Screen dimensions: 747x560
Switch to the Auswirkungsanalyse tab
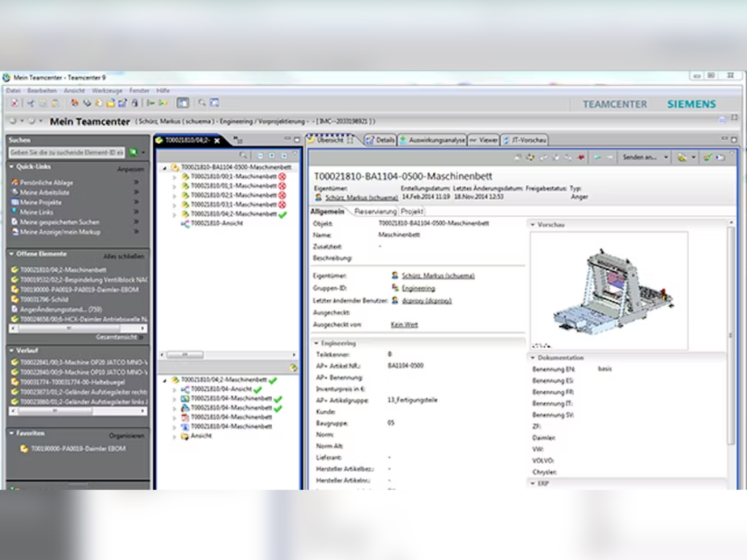tap(432, 140)
